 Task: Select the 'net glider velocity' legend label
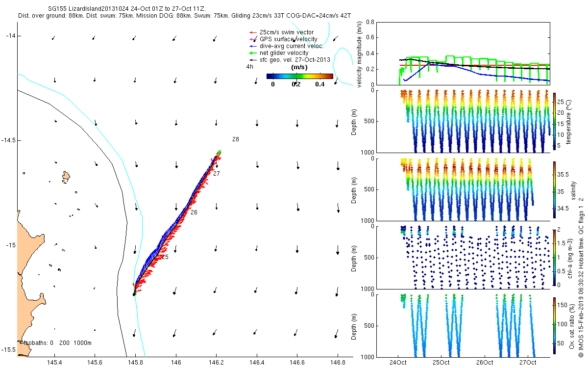click(284, 53)
